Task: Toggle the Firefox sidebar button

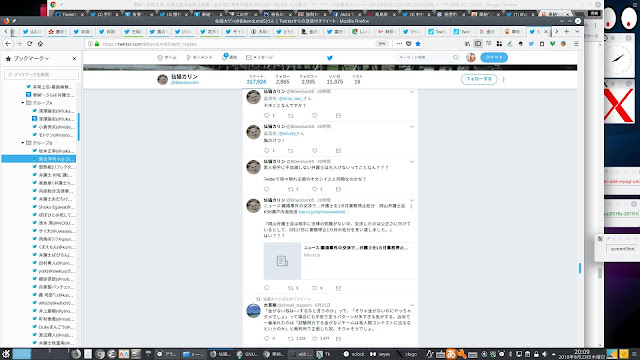Action: [478, 44]
